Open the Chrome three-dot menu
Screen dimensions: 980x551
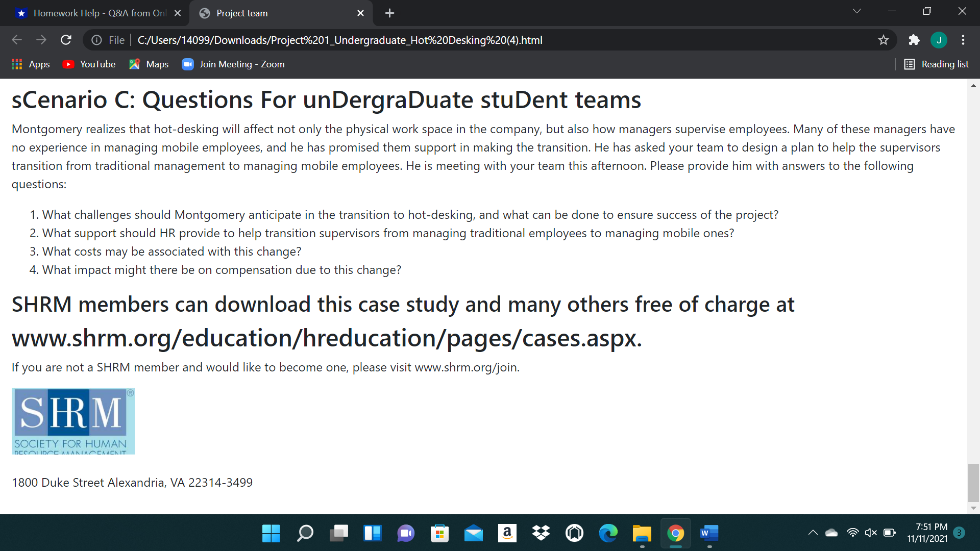pyautogui.click(x=963, y=40)
